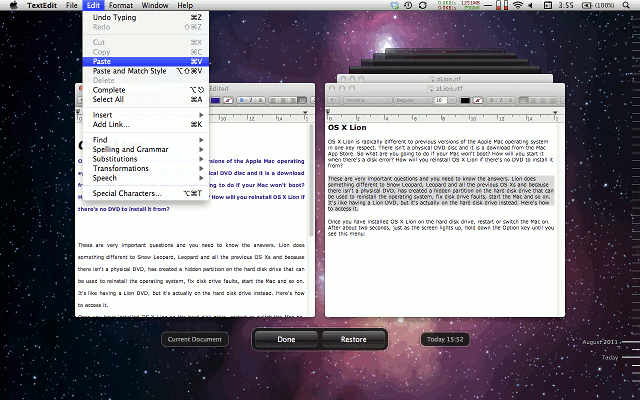The width and height of the screenshot is (640, 400).
Task: Click the left-indent ruler marker in right window
Action: click(x=328, y=111)
